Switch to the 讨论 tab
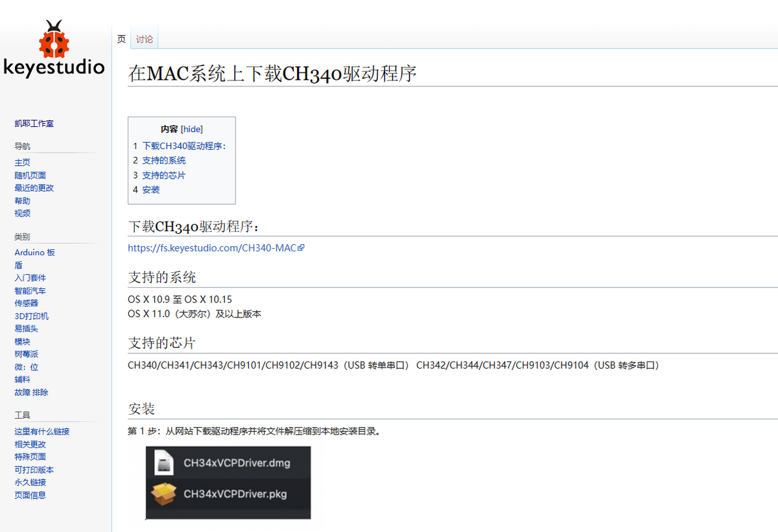The height and width of the screenshot is (532, 778). tap(145, 40)
